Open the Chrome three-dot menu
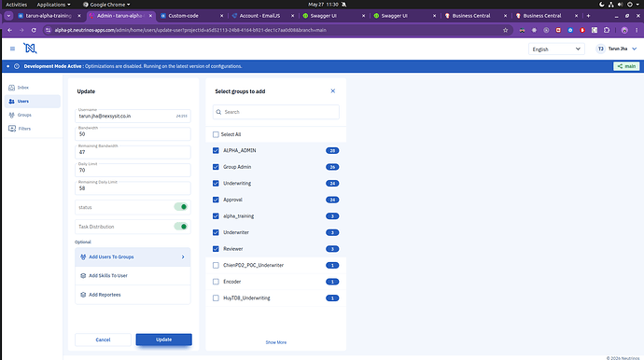The image size is (644, 360). point(637,30)
